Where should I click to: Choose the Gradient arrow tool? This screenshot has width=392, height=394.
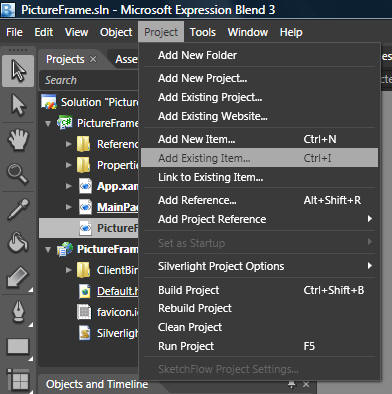(x=18, y=277)
